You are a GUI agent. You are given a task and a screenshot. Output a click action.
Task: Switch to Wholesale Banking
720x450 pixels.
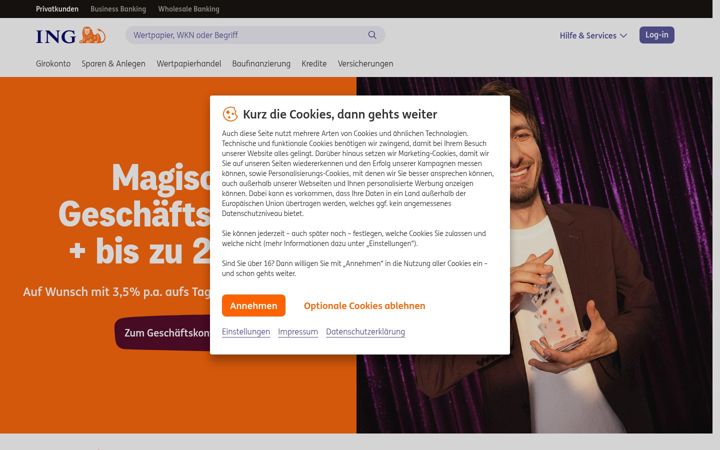click(x=189, y=9)
